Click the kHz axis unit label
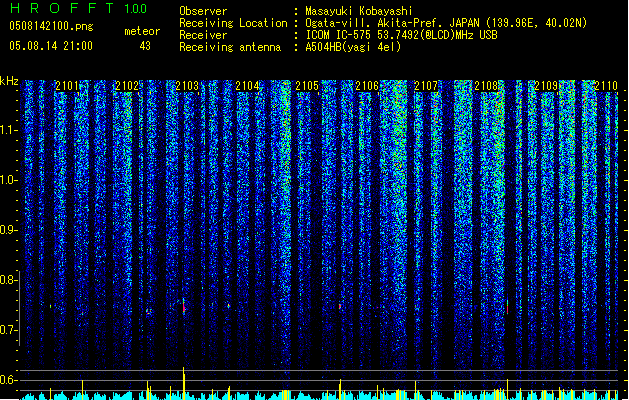 [x=9, y=81]
